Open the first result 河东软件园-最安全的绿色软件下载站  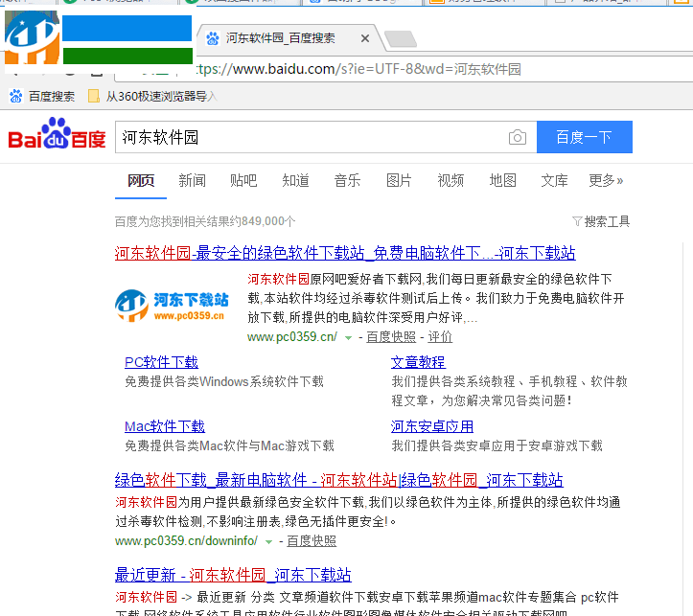[345, 253]
